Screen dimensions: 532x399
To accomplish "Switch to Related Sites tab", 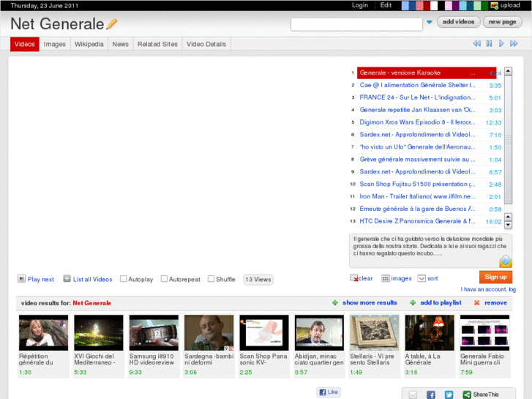I will point(157,44).
